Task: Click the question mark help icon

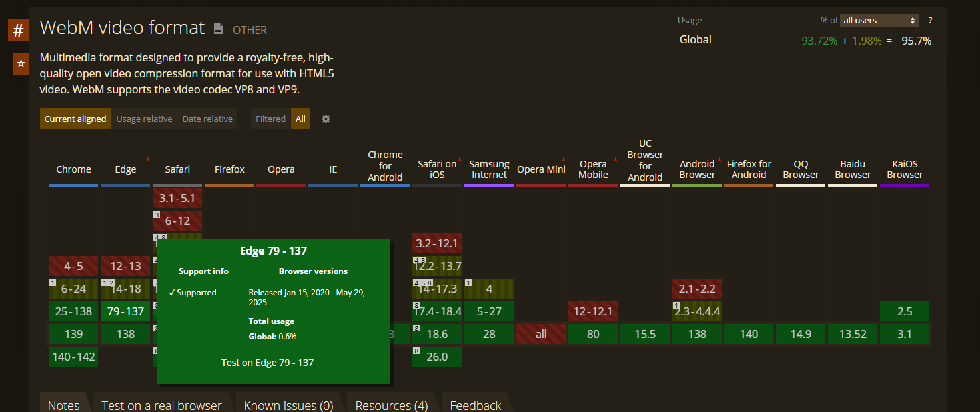Action: [930, 21]
